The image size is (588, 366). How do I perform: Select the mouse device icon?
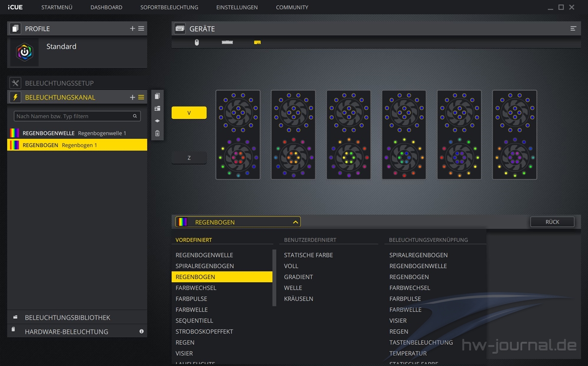pos(197,43)
